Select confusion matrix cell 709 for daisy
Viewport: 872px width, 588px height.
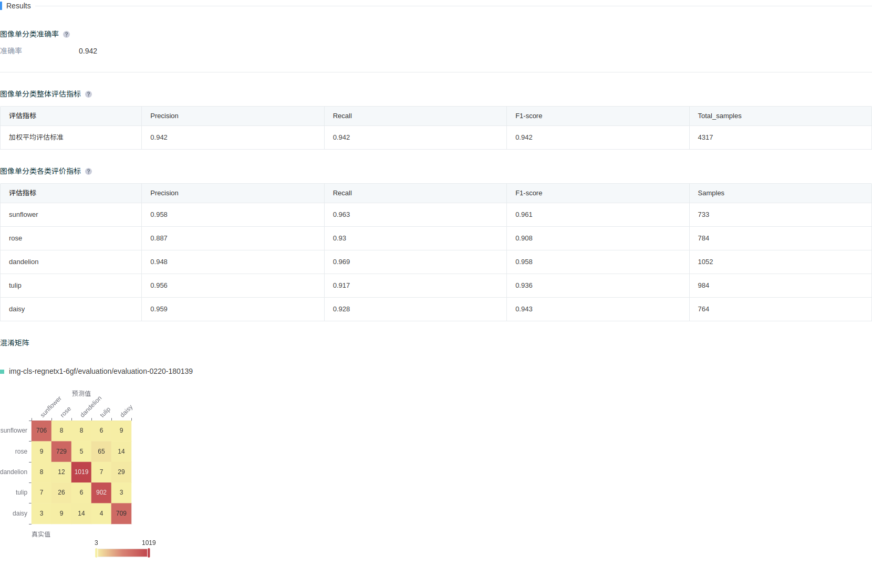point(121,513)
